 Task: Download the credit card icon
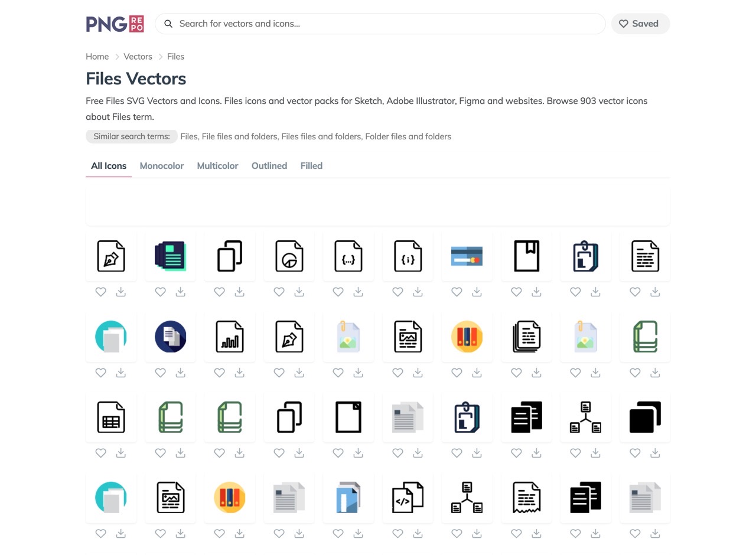tap(477, 292)
